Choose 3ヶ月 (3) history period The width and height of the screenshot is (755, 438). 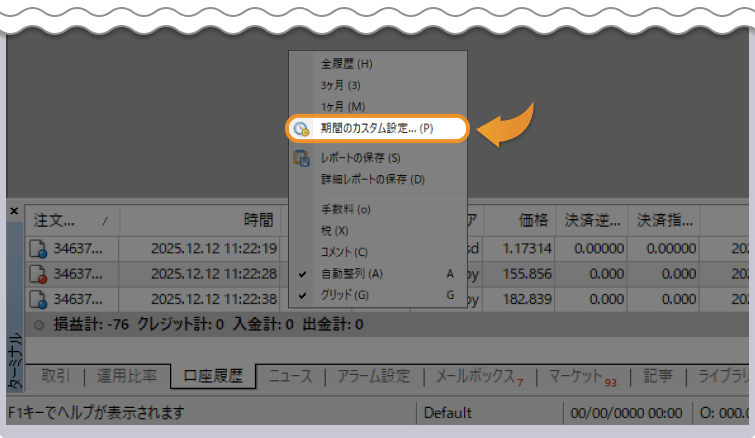point(378,85)
